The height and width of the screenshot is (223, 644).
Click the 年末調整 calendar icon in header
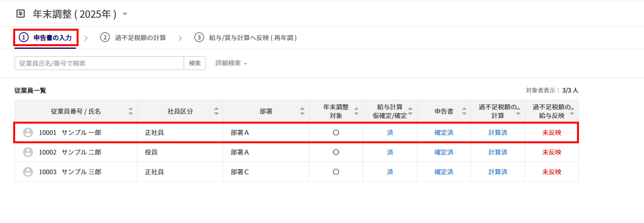(21, 14)
